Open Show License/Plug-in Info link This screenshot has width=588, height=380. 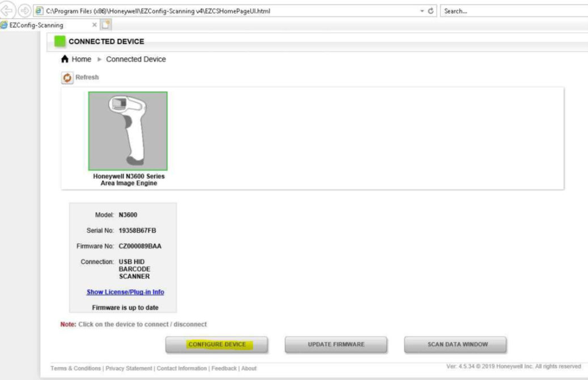tap(125, 292)
